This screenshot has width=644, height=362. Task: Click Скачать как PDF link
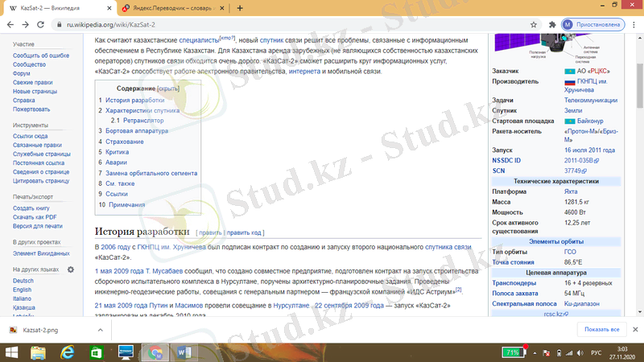tap(35, 217)
